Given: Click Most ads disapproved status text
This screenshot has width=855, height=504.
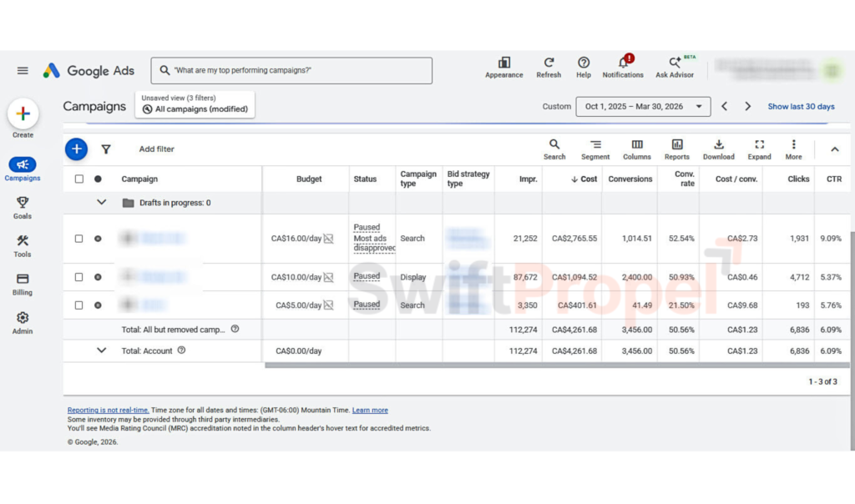Looking at the screenshot, I should click(374, 243).
